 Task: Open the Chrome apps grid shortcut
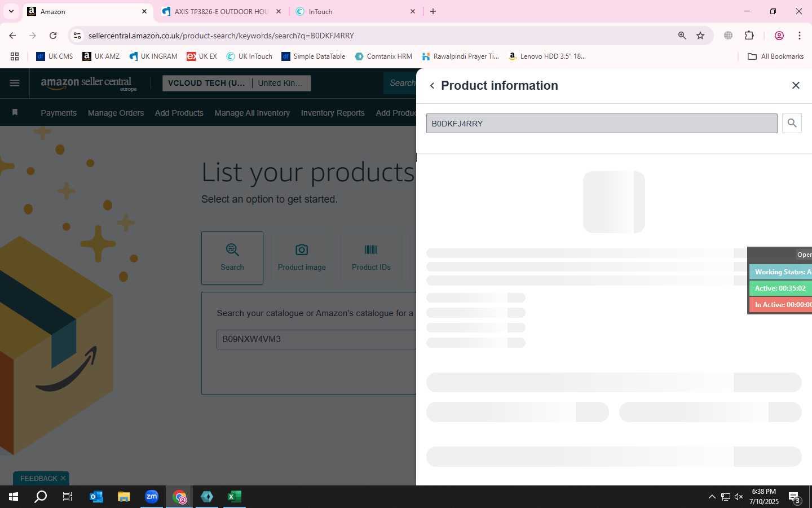pos(15,56)
